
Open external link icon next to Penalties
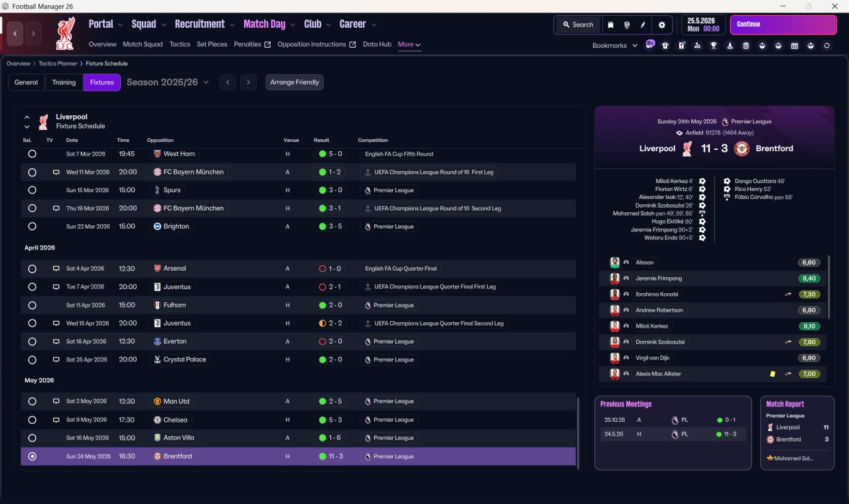[x=267, y=44]
